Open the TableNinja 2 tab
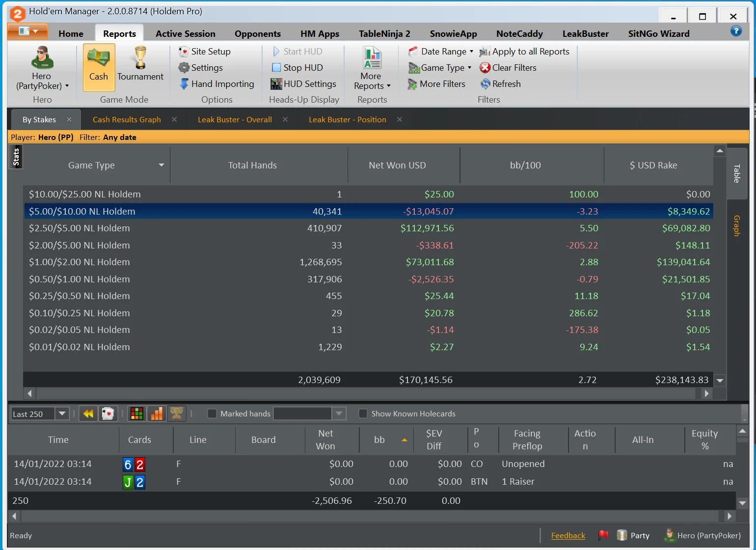756x550 pixels. pyautogui.click(x=384, y=33)
